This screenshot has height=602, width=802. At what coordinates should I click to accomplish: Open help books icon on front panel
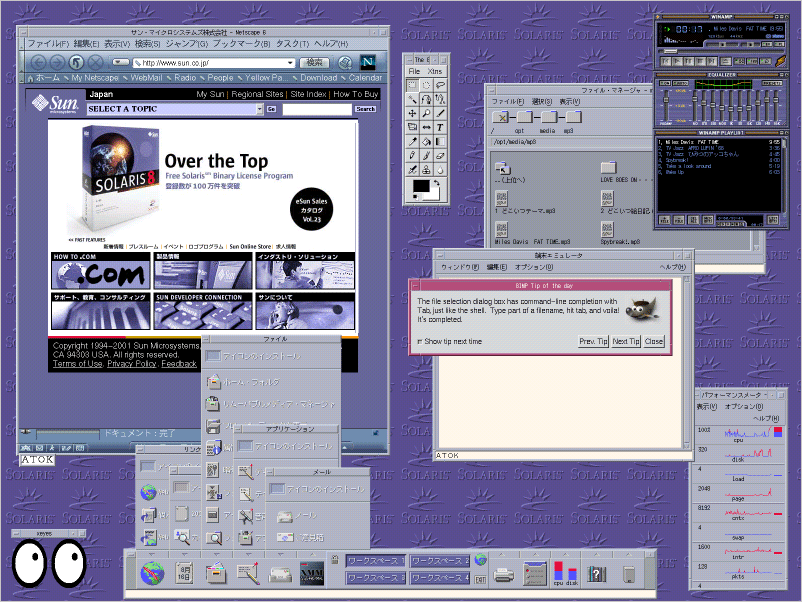(x=596, y=574)
